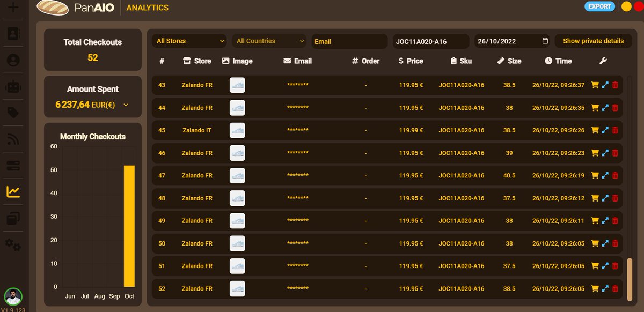Image resolution: width=644 pixels, height=312 pixels.
Task: Sort by the Order column header
Action: pos(365,61)
